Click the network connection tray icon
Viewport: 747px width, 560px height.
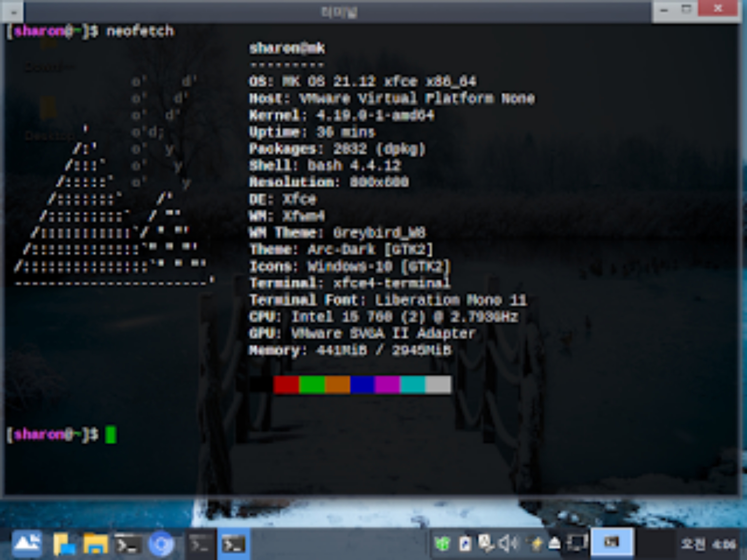(486, 544)
